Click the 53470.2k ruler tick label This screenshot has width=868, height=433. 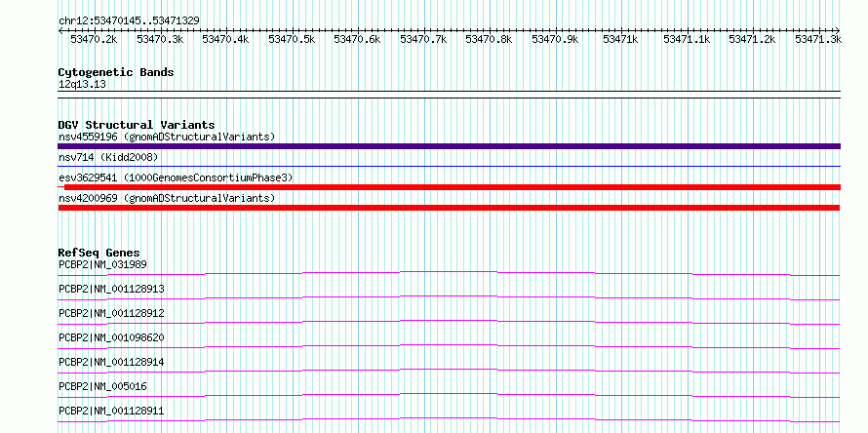[94, 39]
